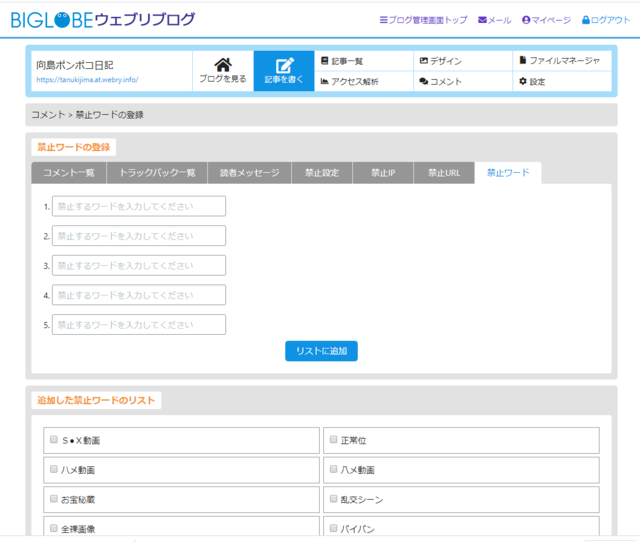Image resolution: width=640 pixels, height=542 pixels.
Task: Go to マイページ link
Action: click(x=551, y=20)
